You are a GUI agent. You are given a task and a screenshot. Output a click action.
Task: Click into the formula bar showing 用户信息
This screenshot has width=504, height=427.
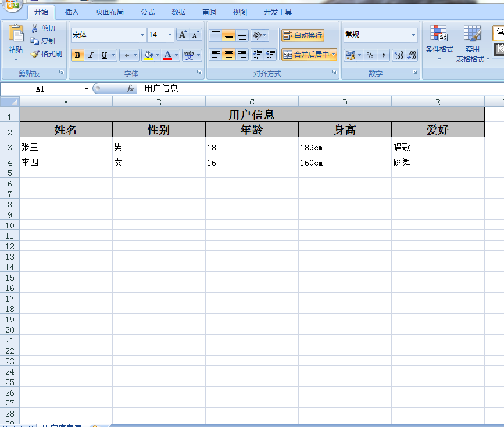(x=320, y=88)
